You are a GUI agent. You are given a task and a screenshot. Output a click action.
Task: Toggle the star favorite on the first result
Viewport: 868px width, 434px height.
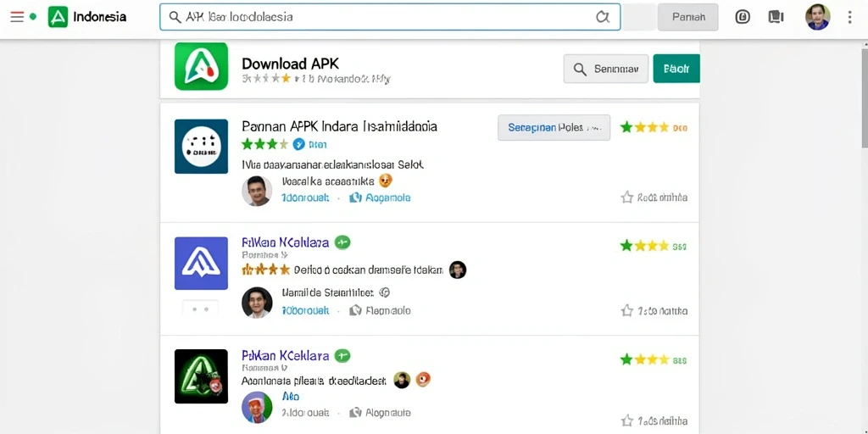click(x=626, y=197)
